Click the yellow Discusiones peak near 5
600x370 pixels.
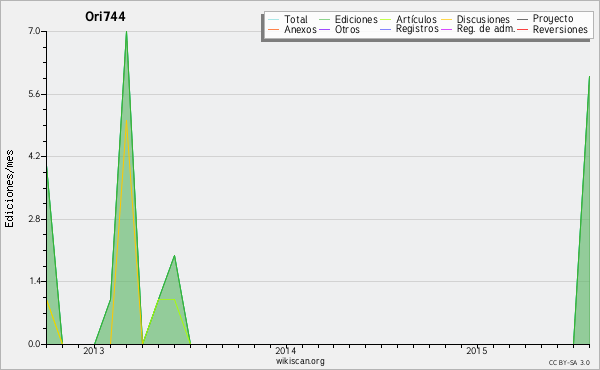coord(126,122)
